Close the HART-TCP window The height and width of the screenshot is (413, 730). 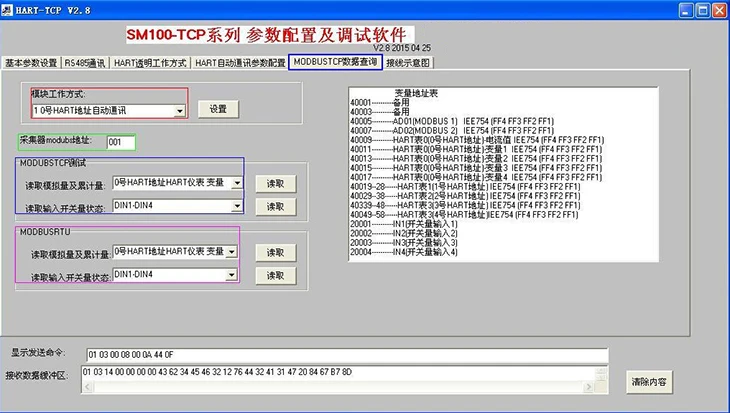point(719,10)
